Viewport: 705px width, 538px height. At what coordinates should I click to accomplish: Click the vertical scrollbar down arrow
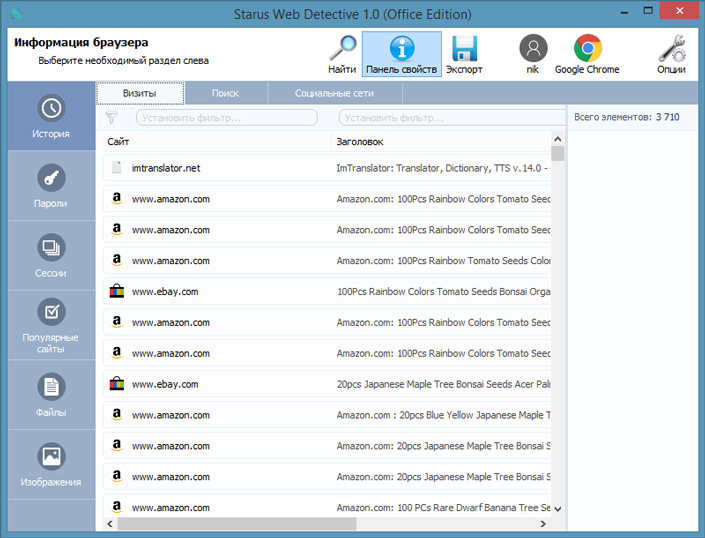558,509
